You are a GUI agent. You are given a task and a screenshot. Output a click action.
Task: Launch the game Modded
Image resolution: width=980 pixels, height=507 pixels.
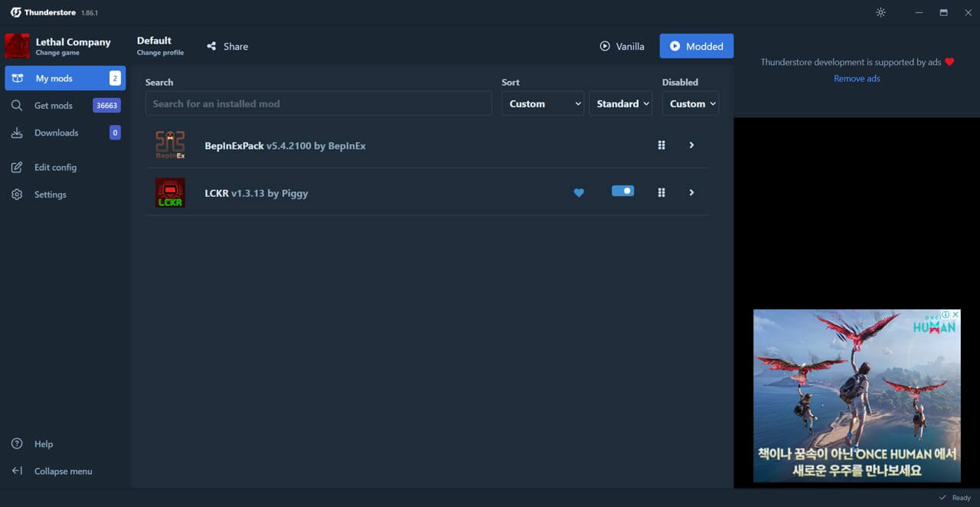(697, 46)
